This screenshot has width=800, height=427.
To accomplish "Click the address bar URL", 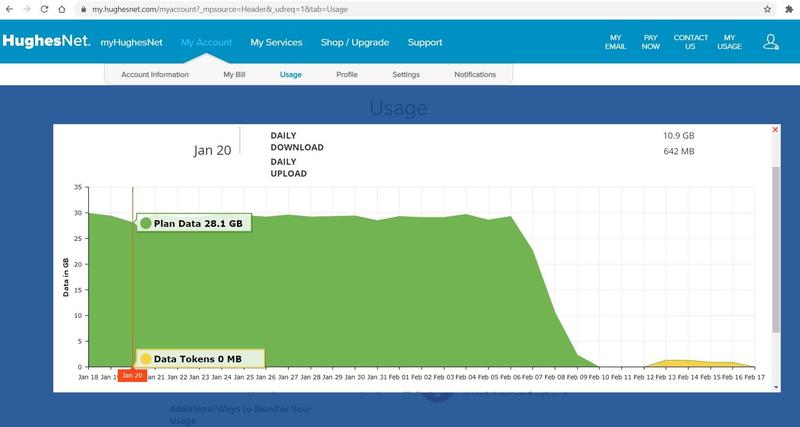I will 220,9.
